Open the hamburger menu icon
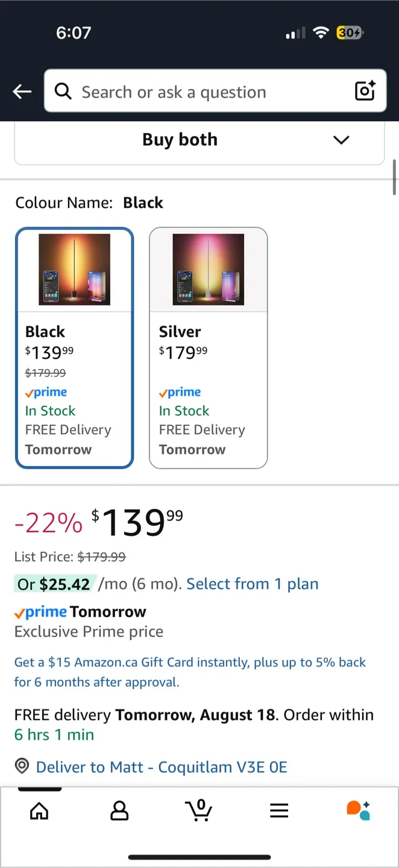 (x=278, y=811)
